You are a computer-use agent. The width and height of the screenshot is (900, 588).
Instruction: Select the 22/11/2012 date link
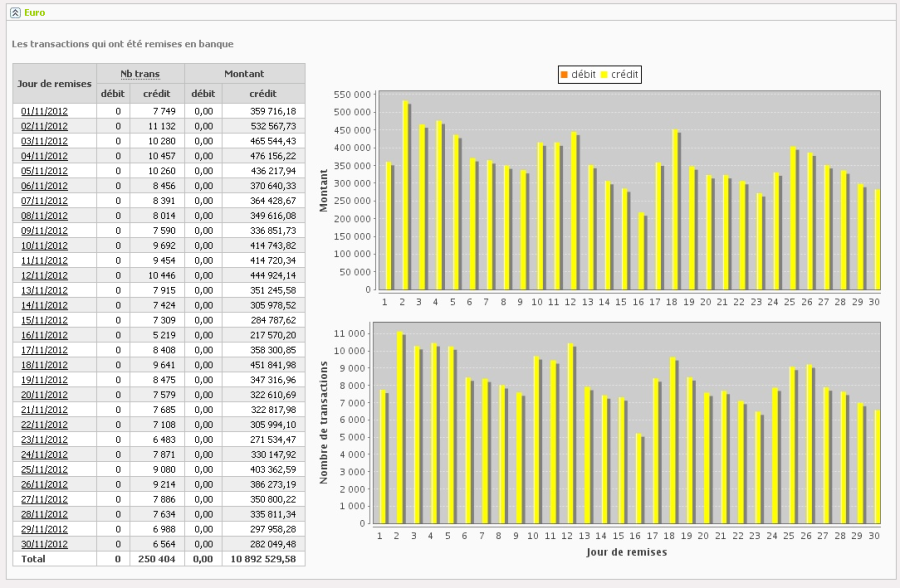click(x=44, y=425)
